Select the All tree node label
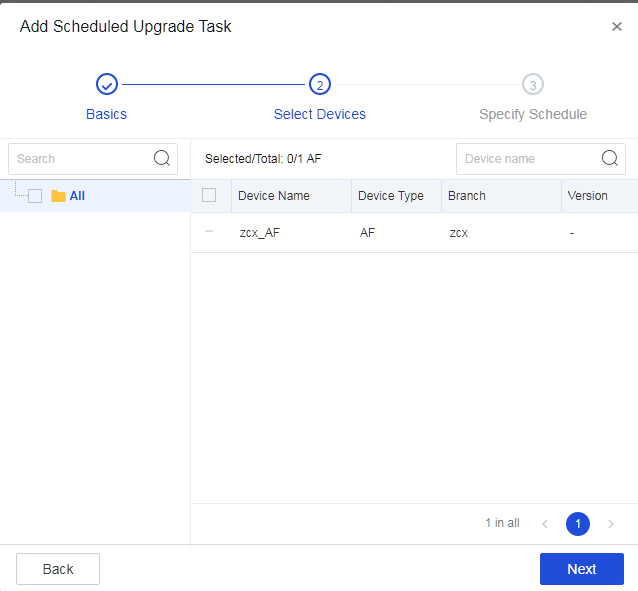The image size is (638, 591). coord(77,196)
